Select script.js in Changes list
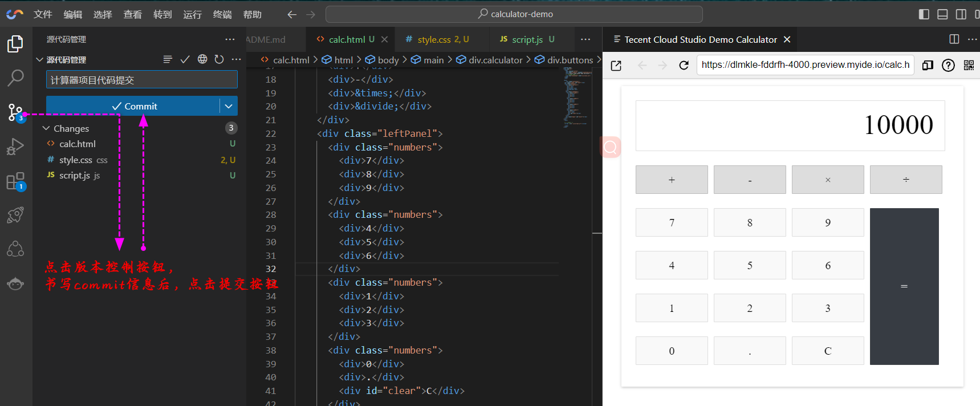Screen dimensions: 980x406 (139, 175)
